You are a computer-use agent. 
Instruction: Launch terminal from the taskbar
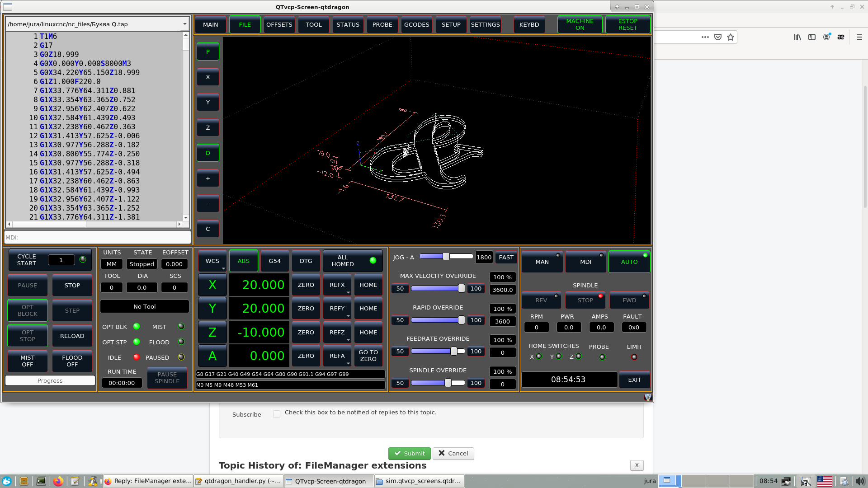coord(41,481)
